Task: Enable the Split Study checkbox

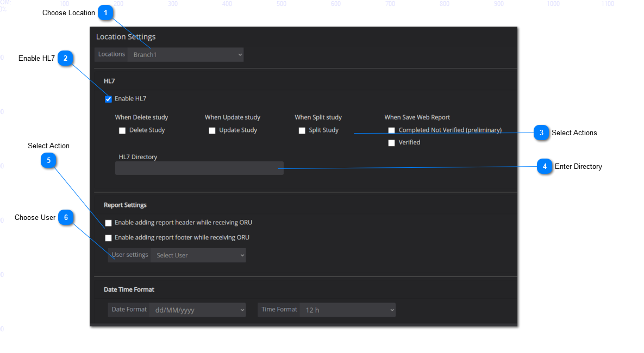Action: pos(302,131)
